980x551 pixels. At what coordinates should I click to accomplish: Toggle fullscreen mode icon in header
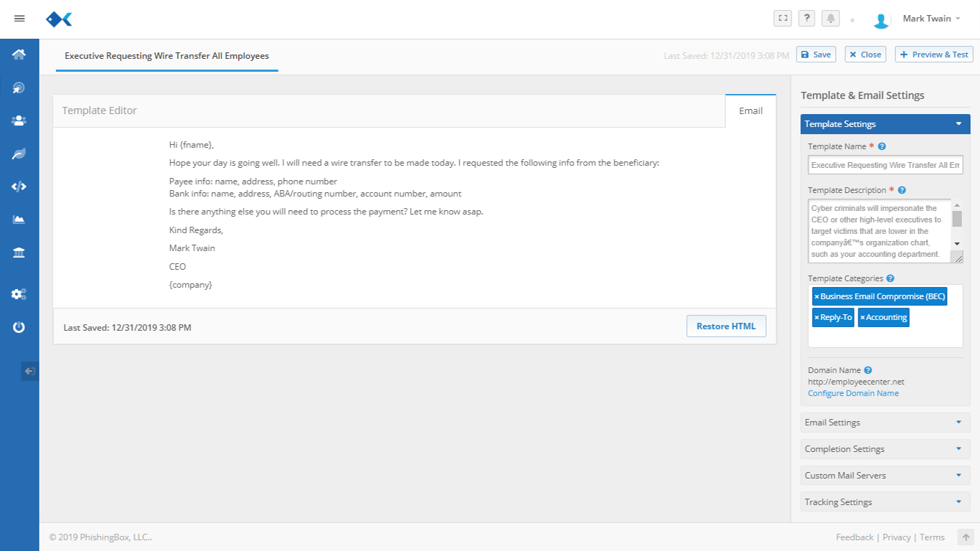coord(783,19)
